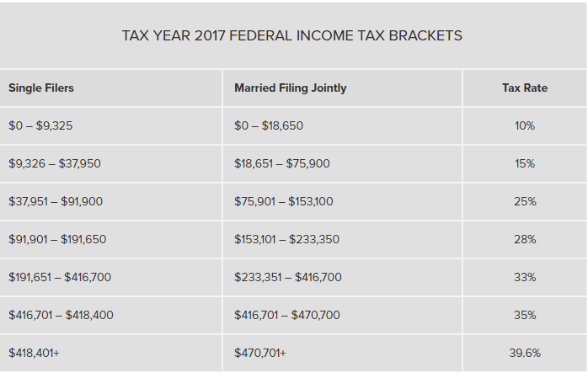588x378 pixels.
Task: Click the '$37,951 – $91,900' bracket cell
Action: 56,201
